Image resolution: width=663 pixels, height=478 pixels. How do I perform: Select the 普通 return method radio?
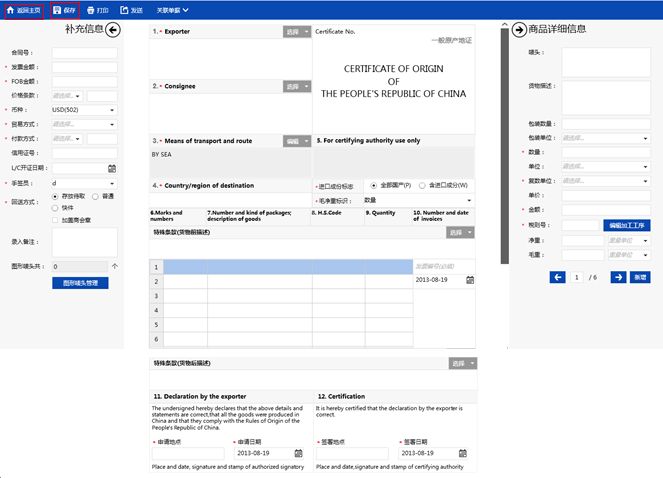coord(95,197)
